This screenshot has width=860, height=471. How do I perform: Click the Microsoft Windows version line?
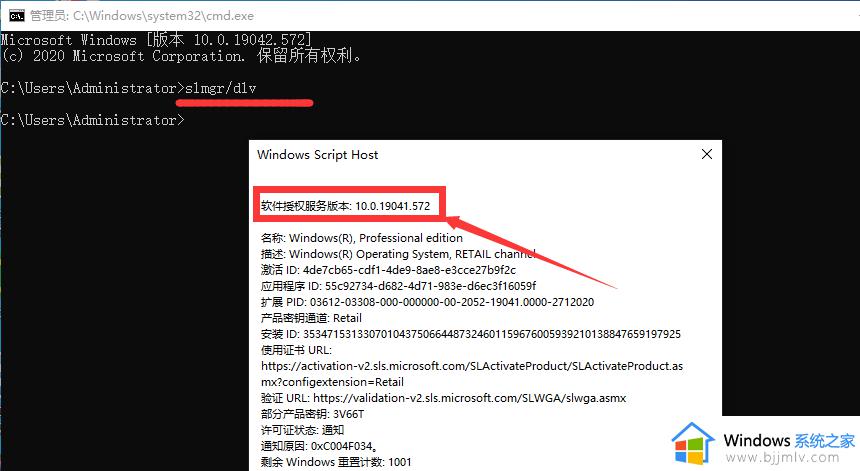click(x=156, y=39)
